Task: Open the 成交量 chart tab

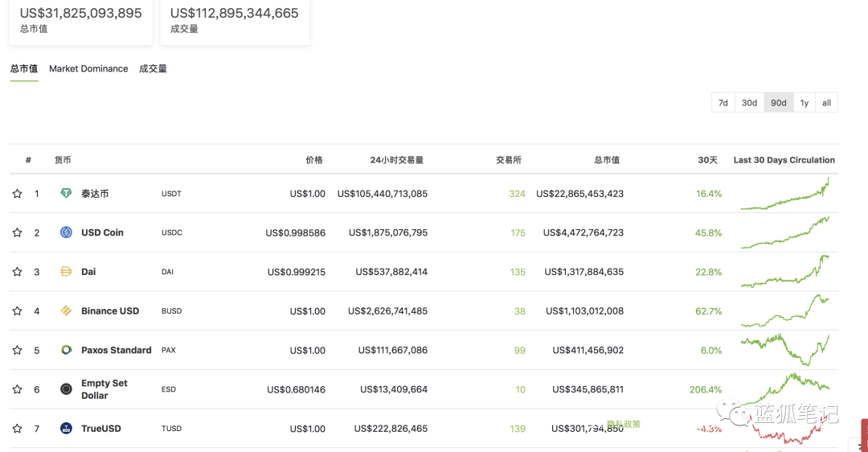Action: [x=153, y=68]
